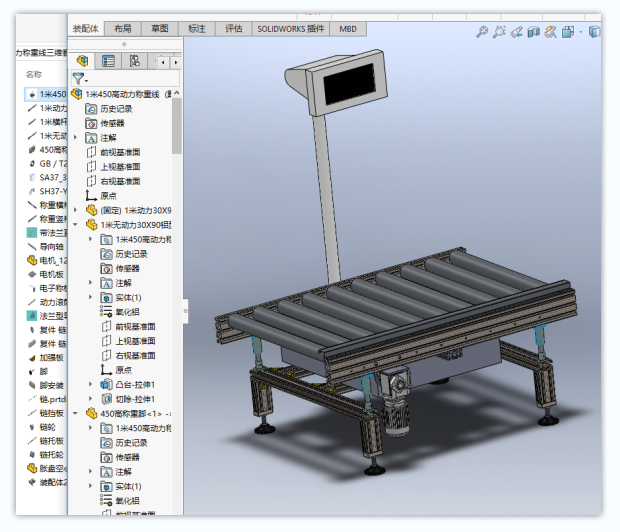This screenshot has height=532, width=620.
Task: Select 前视基准面 under the root assembly
Action: pos(119,152)
